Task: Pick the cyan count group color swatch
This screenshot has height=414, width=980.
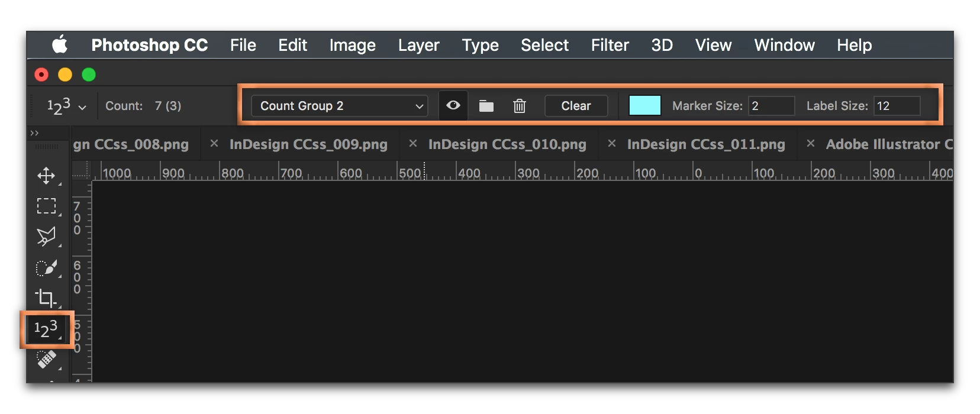Action: tap(644, 106)
